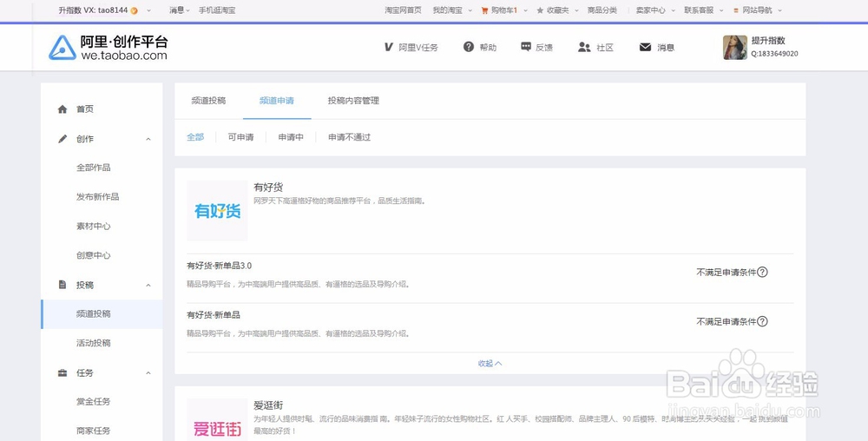Open 社区 via the people icon
The width and height of the screenshot is (868, 441).
[584, 47]
